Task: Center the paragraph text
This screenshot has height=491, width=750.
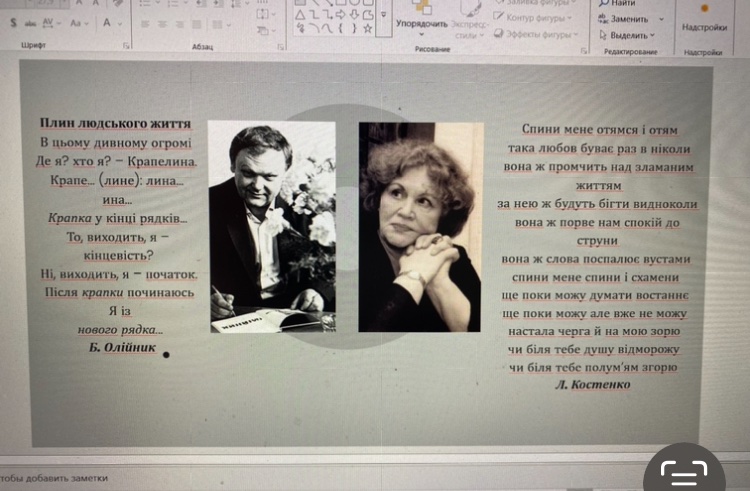Action: tap(162, 24)
